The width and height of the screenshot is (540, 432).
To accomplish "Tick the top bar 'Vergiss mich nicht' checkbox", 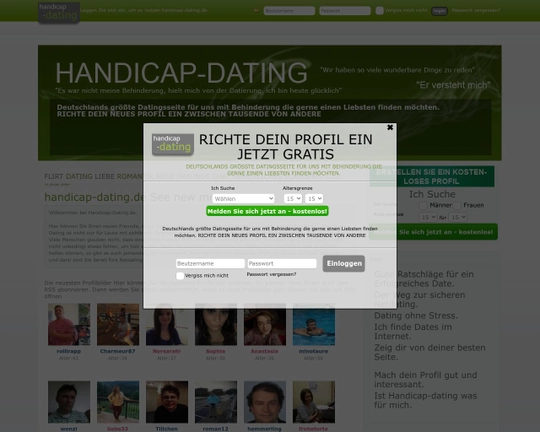I will pos(380,11).
